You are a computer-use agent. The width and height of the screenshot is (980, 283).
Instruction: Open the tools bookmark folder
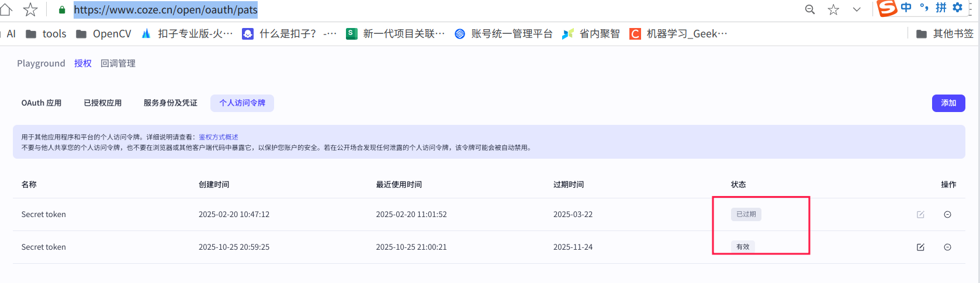(46, 34)
